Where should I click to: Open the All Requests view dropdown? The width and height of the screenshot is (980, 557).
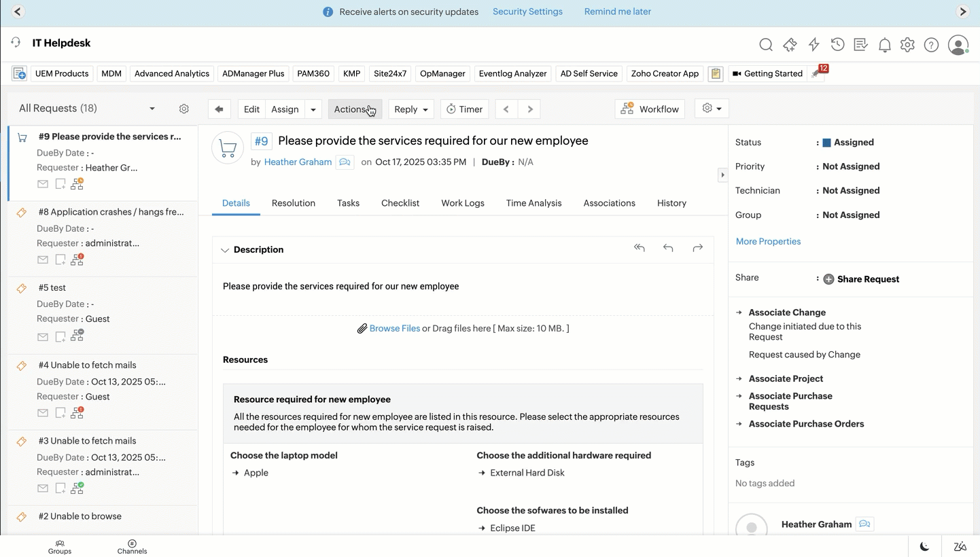[152, 109]
